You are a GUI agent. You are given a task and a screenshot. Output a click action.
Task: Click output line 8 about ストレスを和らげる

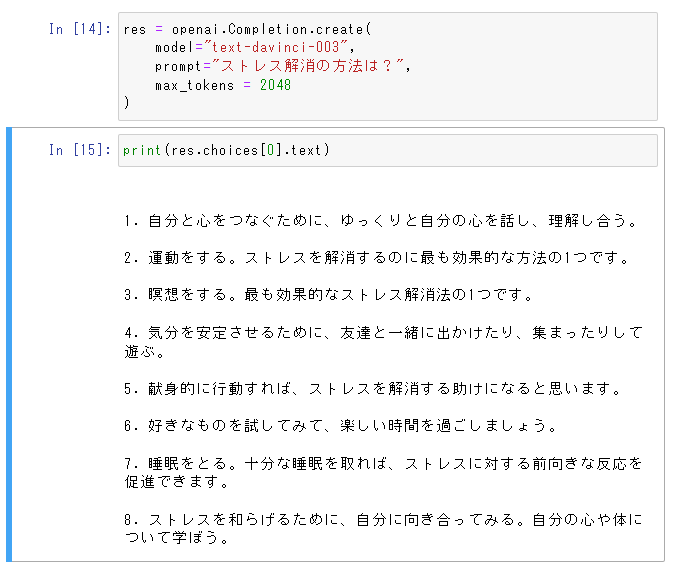click(383, 529)
